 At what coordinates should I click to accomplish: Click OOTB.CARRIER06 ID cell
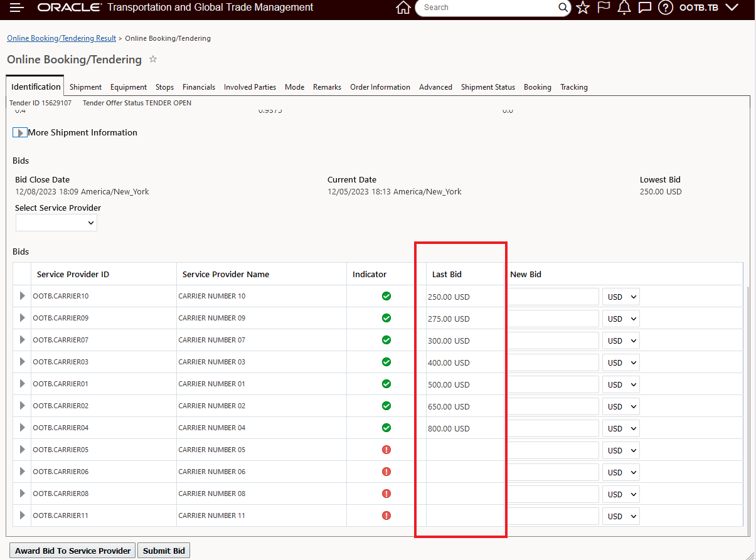[61, 472]
